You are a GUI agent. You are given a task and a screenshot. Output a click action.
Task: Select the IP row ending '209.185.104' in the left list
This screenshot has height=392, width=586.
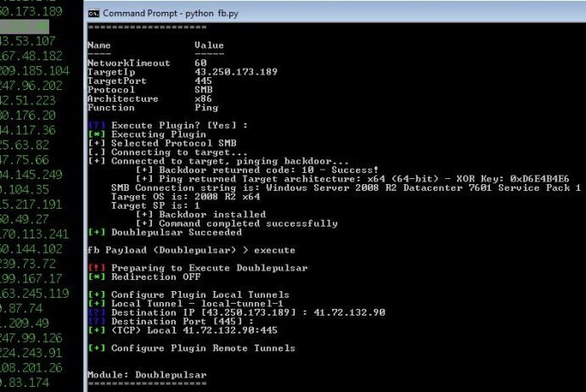click(35, 71)
